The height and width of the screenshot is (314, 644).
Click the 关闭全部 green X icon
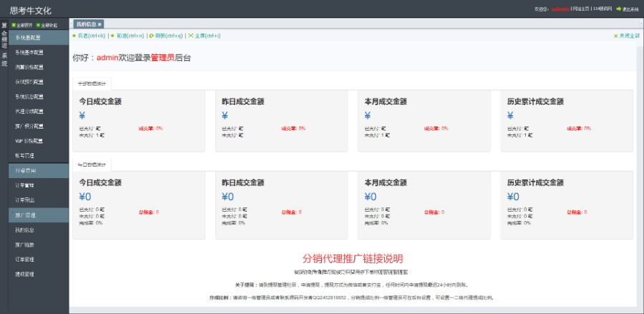[x=615, y=35]
